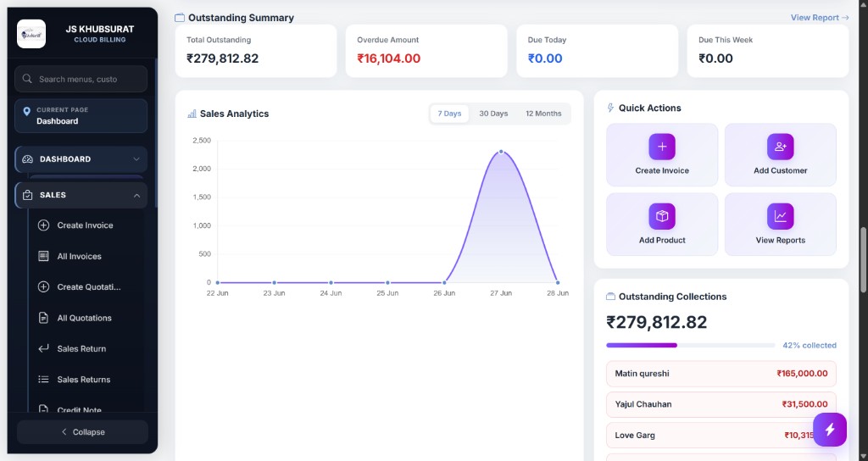Select the 7 Days range toggle
The height and width of the screenshot is (461, 868).
[x=449, y=114]
